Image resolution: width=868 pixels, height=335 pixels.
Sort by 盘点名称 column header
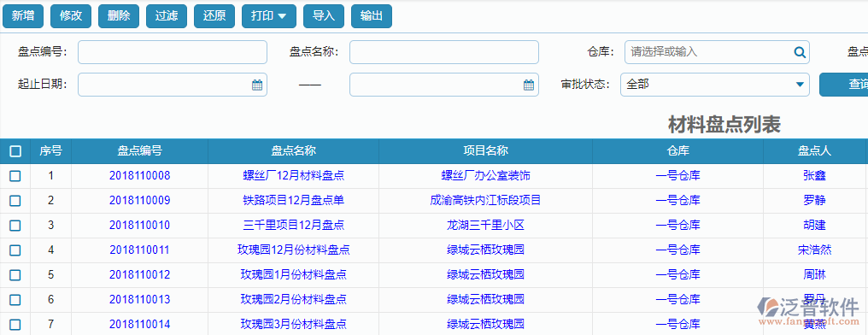point(293,151)
